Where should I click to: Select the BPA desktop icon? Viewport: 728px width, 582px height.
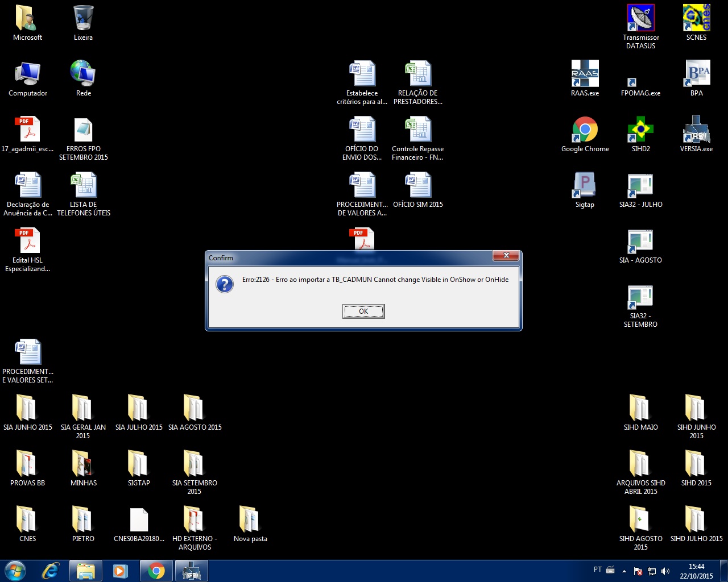[696, 74]
